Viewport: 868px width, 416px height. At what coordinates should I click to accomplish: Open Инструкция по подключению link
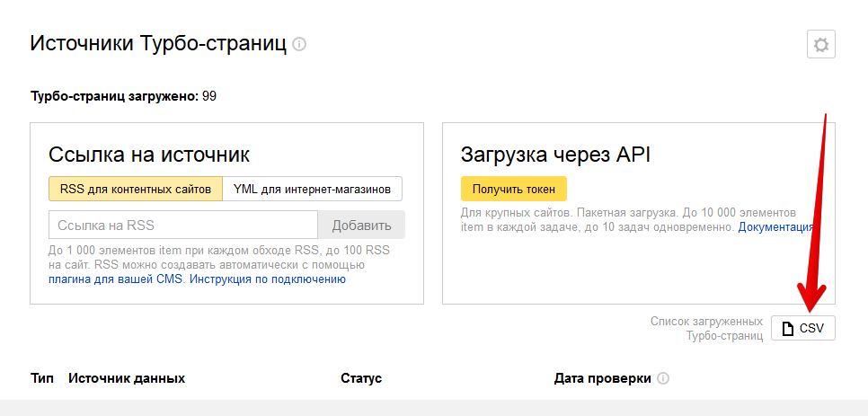click(x=268, y=279)
